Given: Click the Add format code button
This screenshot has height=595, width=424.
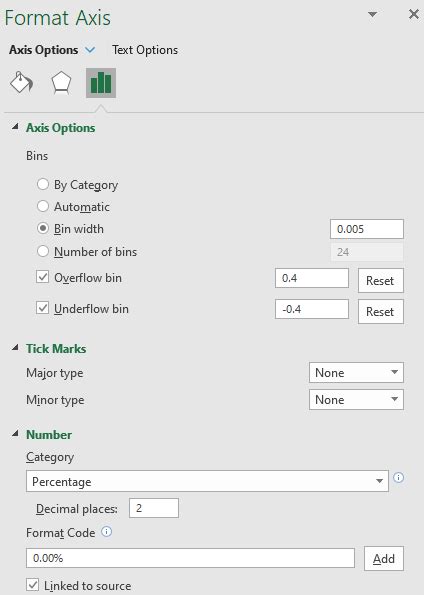Looking at the screenshot, I should [384, 559].
